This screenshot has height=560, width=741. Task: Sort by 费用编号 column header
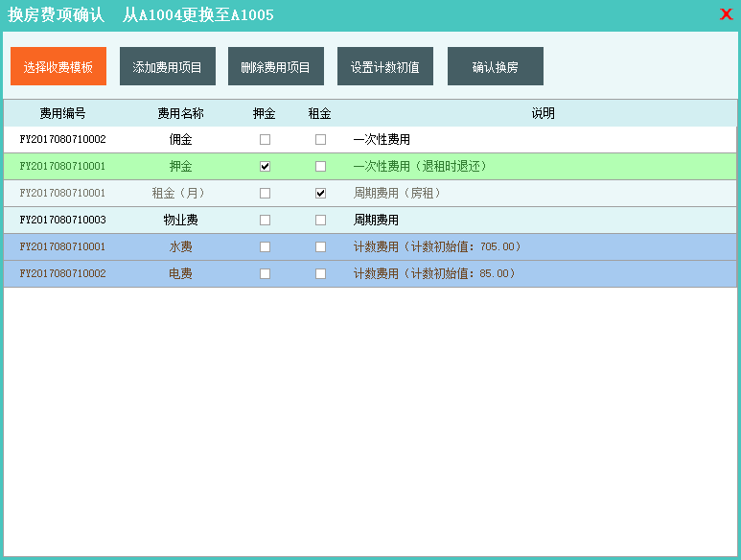62,113
